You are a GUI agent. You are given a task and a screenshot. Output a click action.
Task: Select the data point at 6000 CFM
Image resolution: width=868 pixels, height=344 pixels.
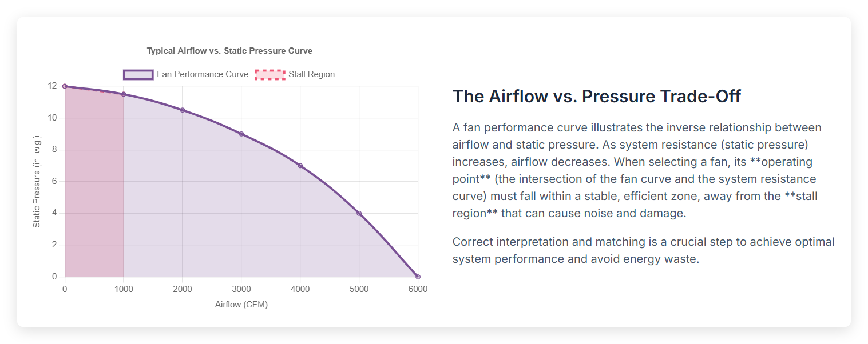[x=418, y=277]
